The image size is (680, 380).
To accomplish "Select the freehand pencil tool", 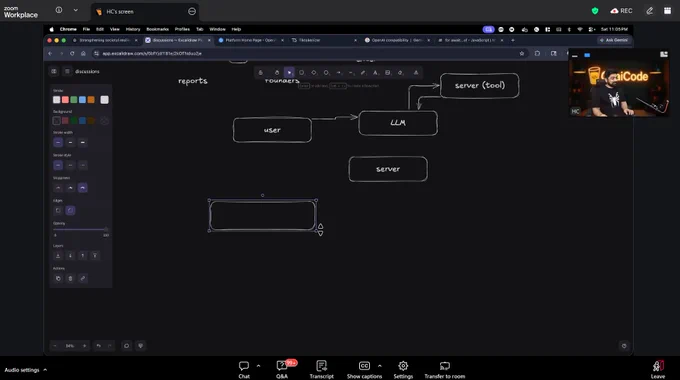I will (x=363, y=72).
